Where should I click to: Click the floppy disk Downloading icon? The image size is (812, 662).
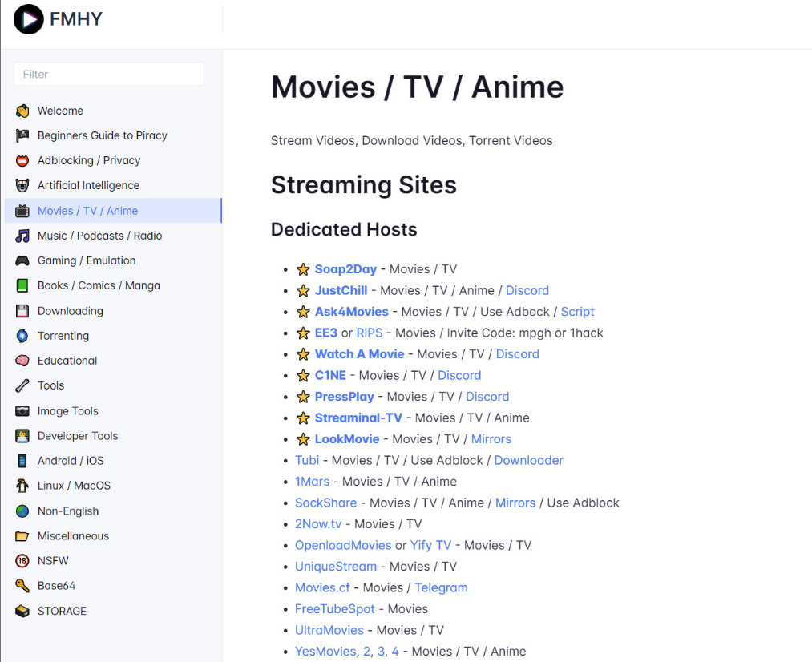click(22, 310)
